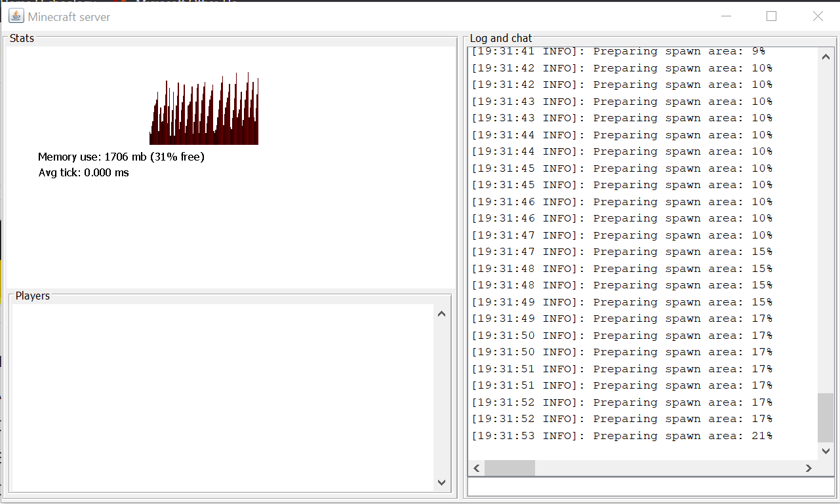Click the command input field below the log
The height and width of the screenshot is (504, 840).
click(x=650, y=487)
